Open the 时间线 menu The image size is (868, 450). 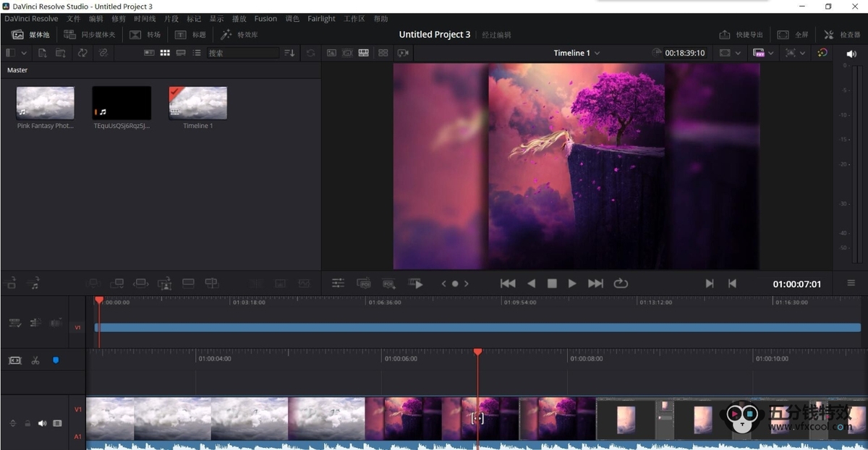click(x=145, y=19)
